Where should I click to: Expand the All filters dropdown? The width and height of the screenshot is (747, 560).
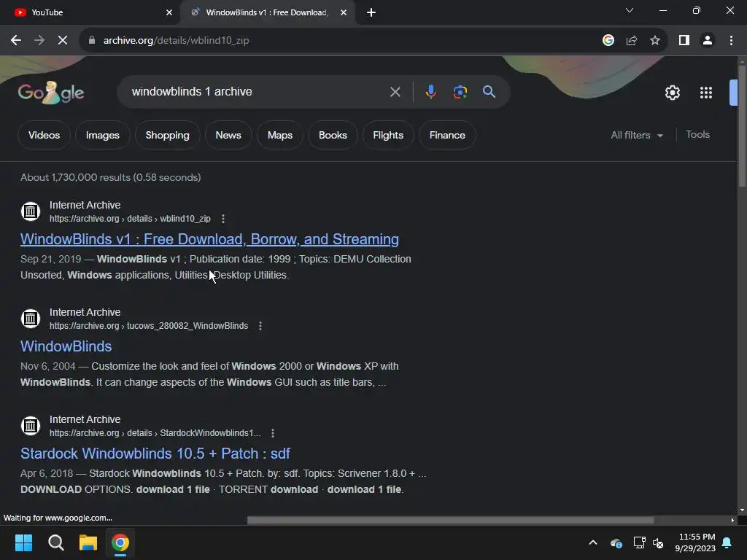[x=637, y=135]
